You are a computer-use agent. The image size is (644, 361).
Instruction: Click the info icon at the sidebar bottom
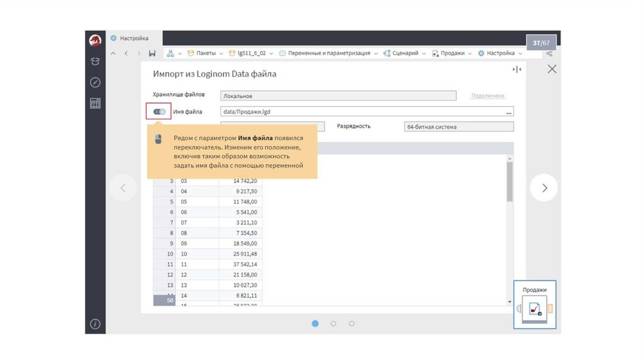point(95,324)
